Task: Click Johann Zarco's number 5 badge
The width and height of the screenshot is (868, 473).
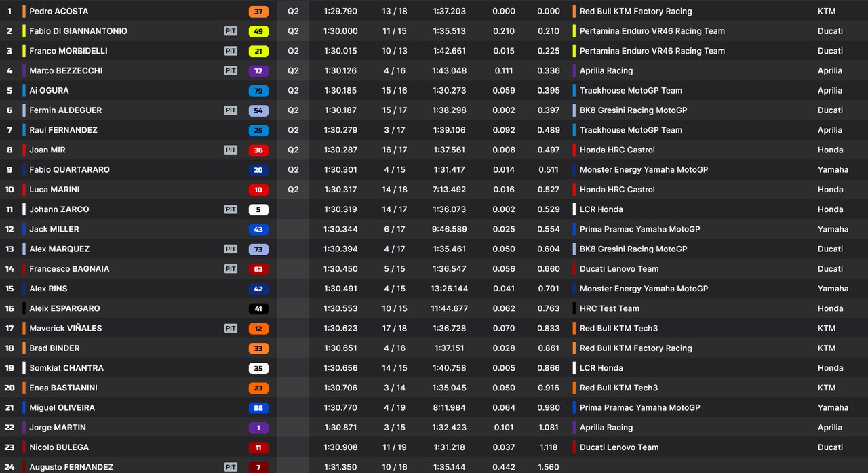Action: coord(258,209)
